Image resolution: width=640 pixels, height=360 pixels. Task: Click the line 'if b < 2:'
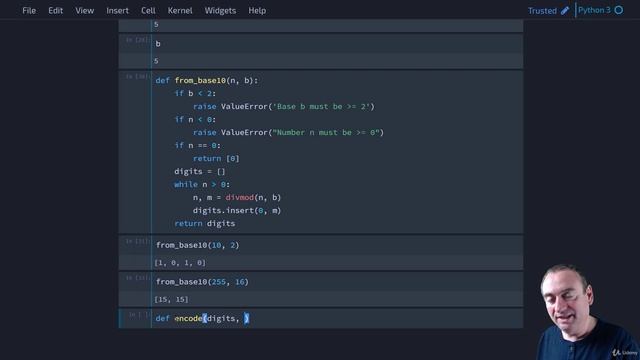pos(195,93)
